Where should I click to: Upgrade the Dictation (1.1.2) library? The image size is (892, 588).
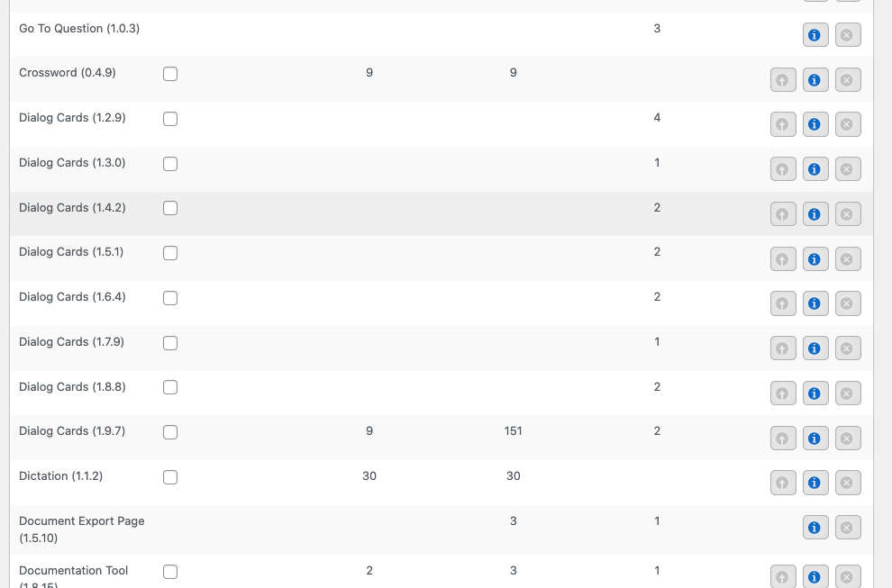click(x=783, y=483)
